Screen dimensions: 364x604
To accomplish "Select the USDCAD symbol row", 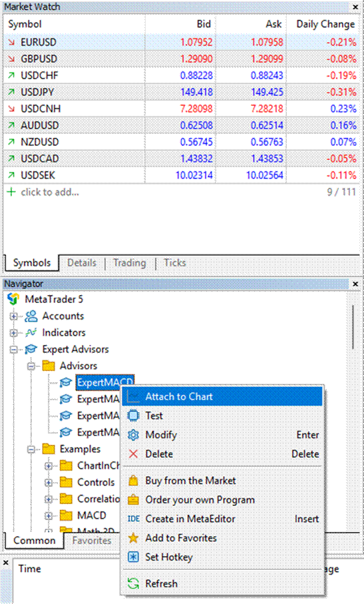I will pyautogui.click(x=182, y=158).
